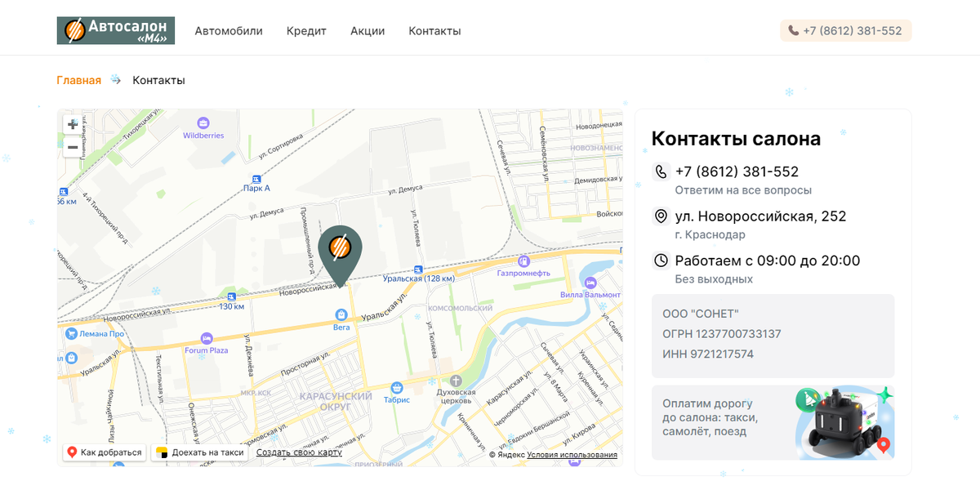Viewport: 980px width, 481px height.
Task: Click the Wildberries map marker
Action: pyautogui.click(x=203, y=124)
